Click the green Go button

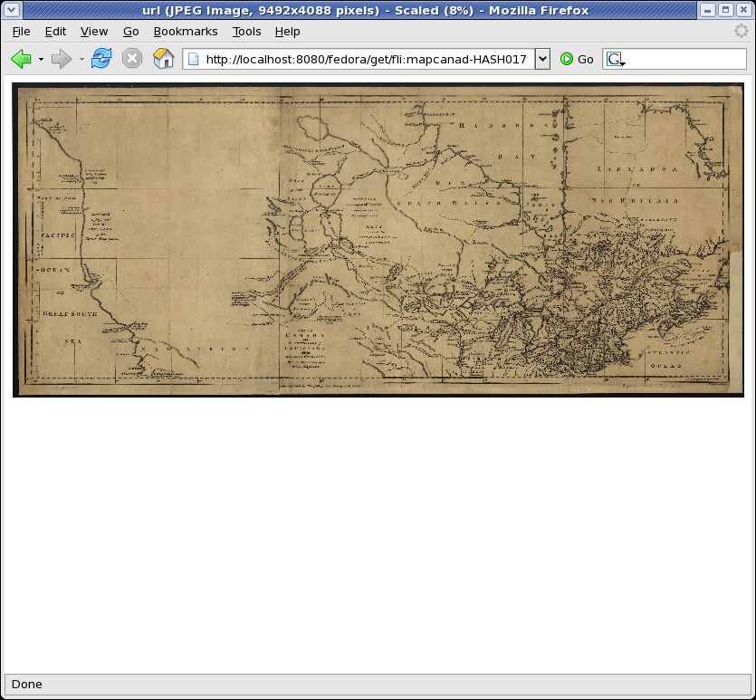pyautogui.click(x=577, y=59)
